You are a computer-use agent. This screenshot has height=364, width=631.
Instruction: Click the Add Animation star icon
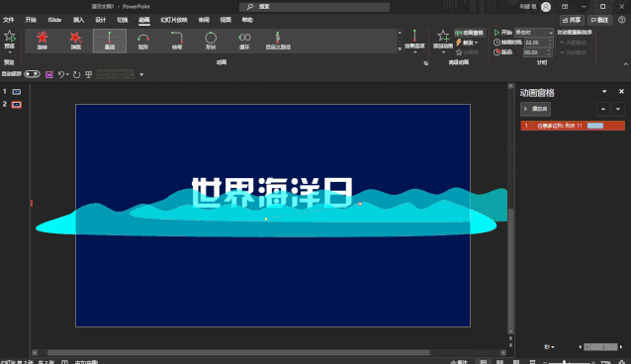click(443, 36)
